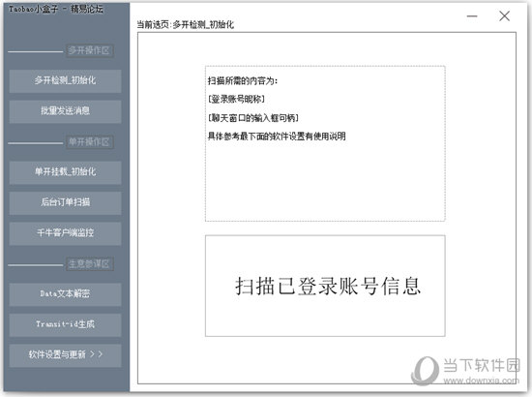The height and width of the screenshot is (397, 532).
Task: Open 多开检测_初始化 in the sidebar
Action: (65, 80)
